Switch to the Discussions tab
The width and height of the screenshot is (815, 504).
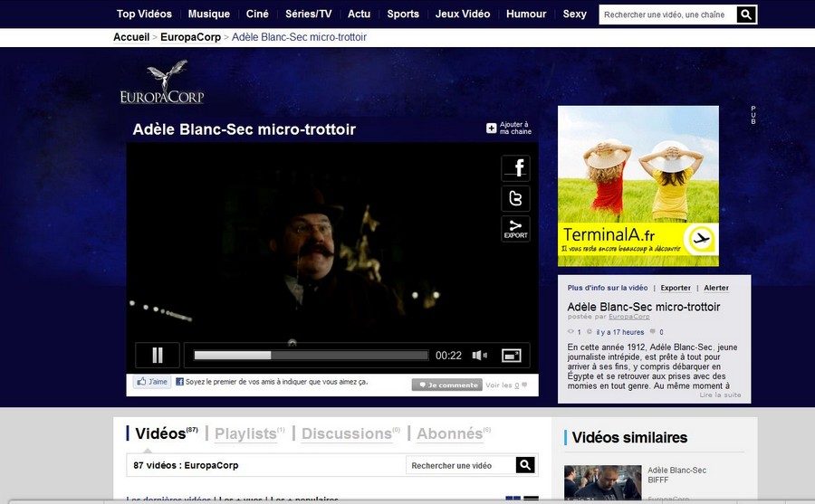[x=346, y=434]
